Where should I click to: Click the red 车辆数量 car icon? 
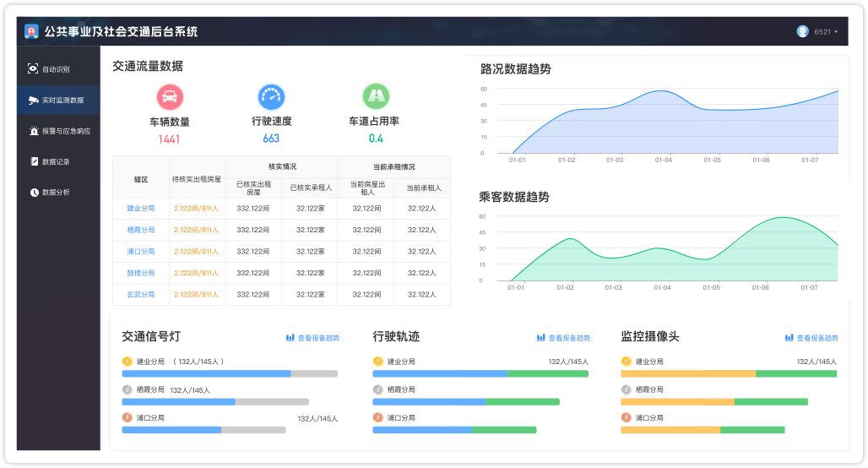pos(170,96)
